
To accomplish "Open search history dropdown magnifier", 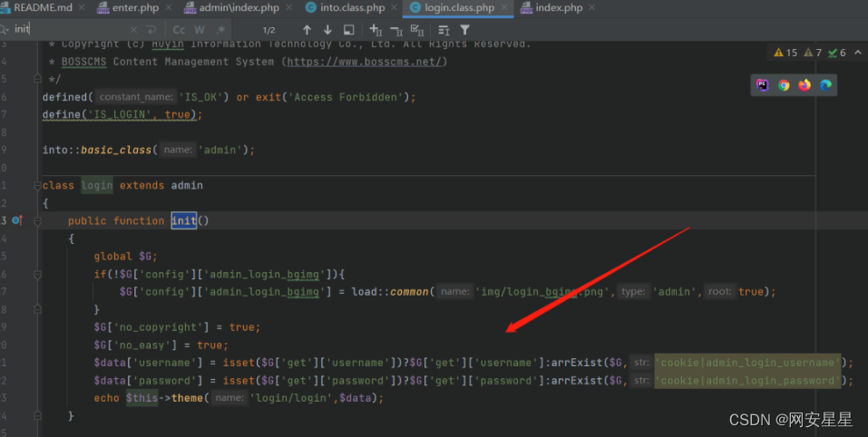I will pos(5,29).
